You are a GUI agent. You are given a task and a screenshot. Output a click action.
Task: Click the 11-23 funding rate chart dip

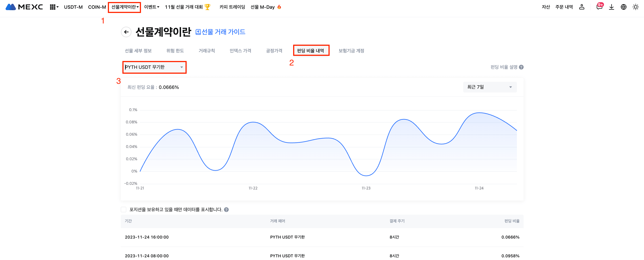tap(366, 175)
